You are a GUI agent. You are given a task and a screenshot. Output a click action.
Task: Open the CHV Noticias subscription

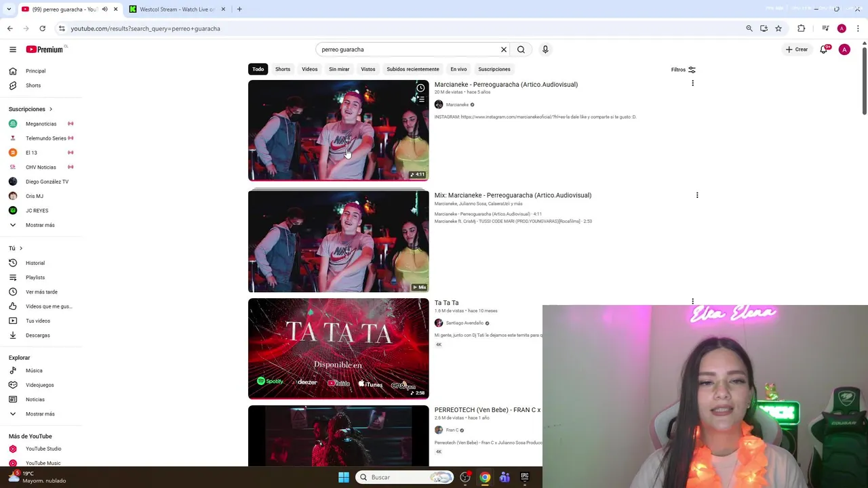click(41, 167)
